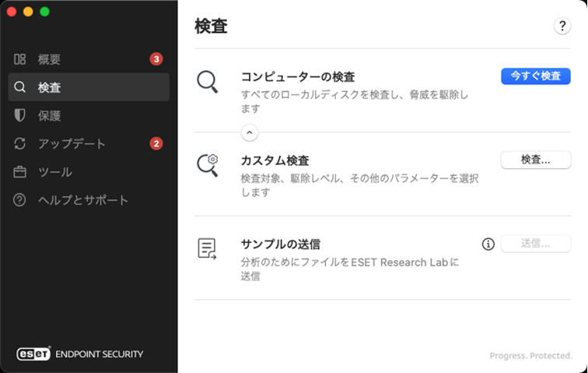Click the ヘルプとサポート question circle icon
Image resolution: width=588 pixels, height=373 pixels.
pyautogui.click(x=19, y=200)
